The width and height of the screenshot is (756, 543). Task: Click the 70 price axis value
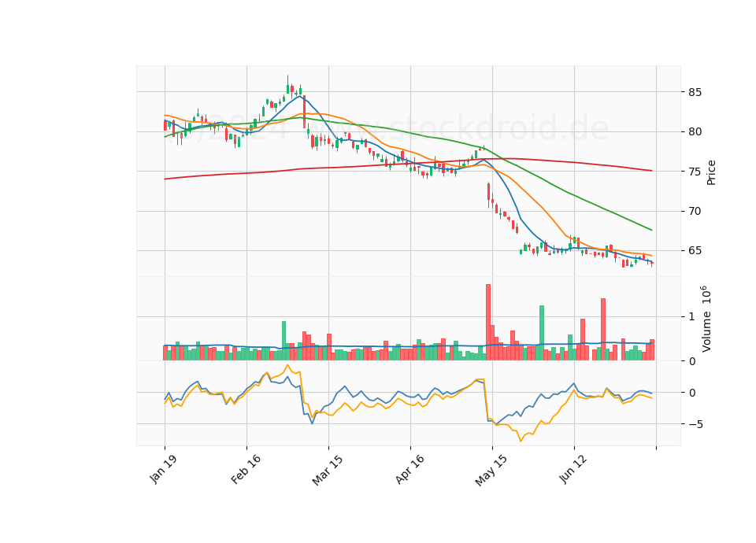[695, 211]
